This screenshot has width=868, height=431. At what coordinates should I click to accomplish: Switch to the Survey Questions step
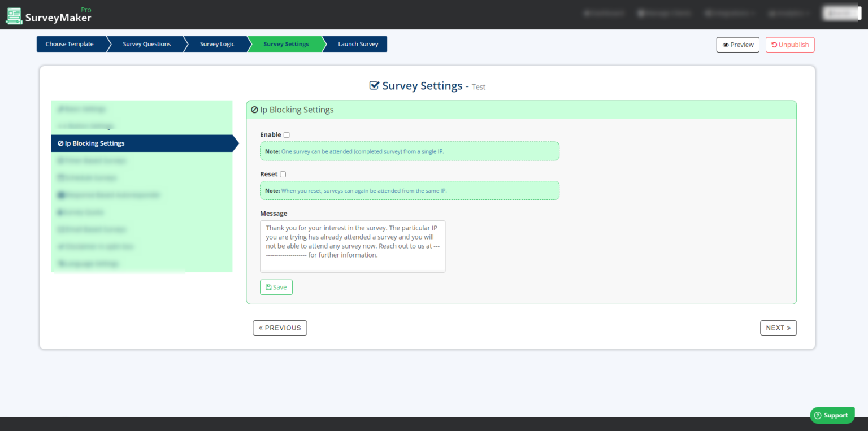click(x=146, y=44)
